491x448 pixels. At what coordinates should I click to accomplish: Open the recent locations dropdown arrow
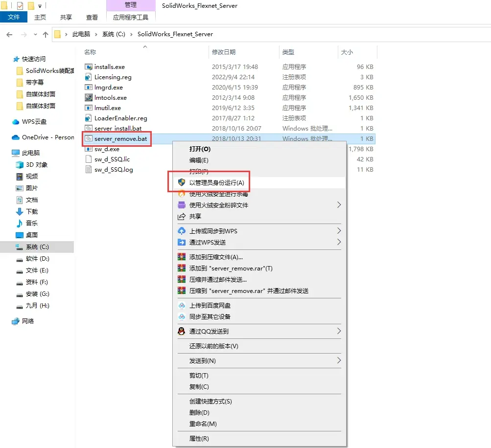(x=35, y=34)
